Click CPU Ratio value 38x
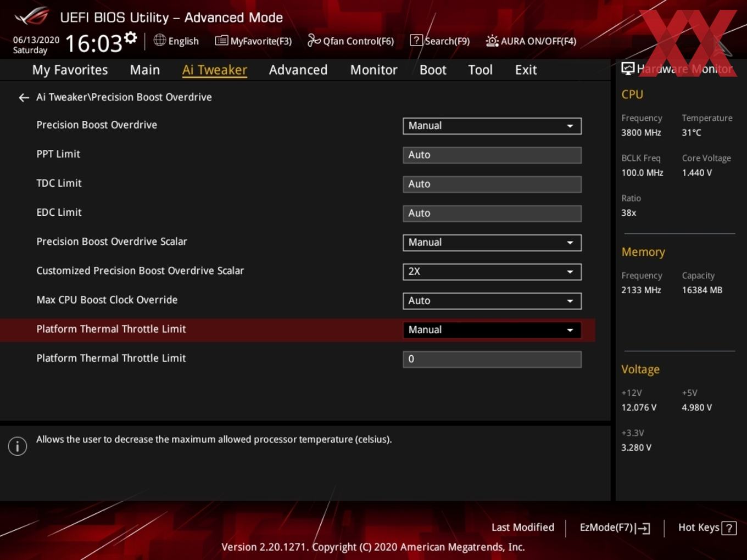This screenshot has height=560, width=747. (628, 213)
